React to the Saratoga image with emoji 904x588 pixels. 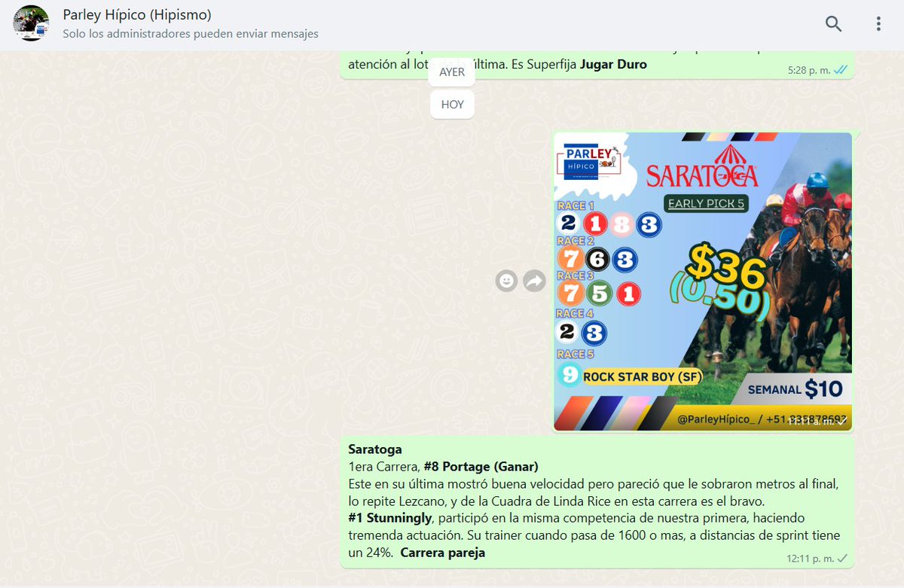pyautogui.click(x=507, y=281)
